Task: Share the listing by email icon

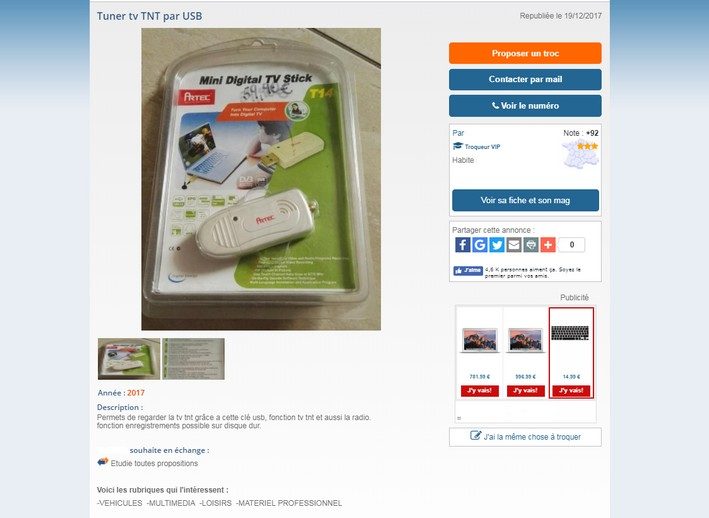Action: [514, 245]
